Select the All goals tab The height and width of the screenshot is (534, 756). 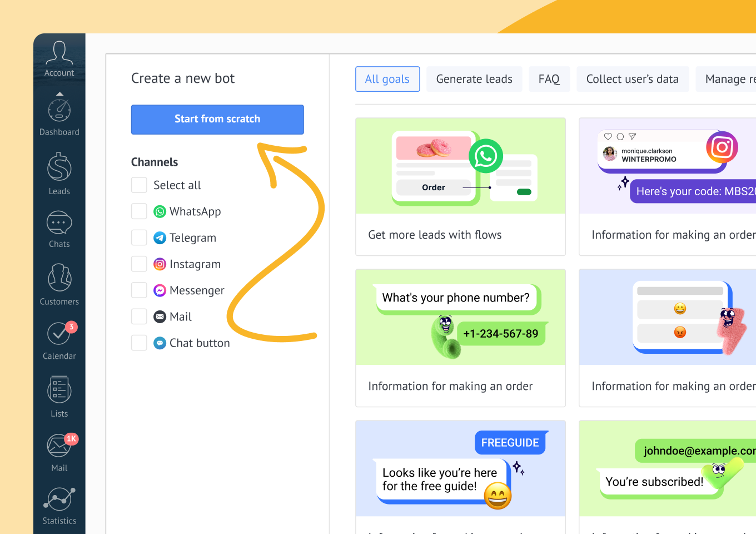click(387, 79)
